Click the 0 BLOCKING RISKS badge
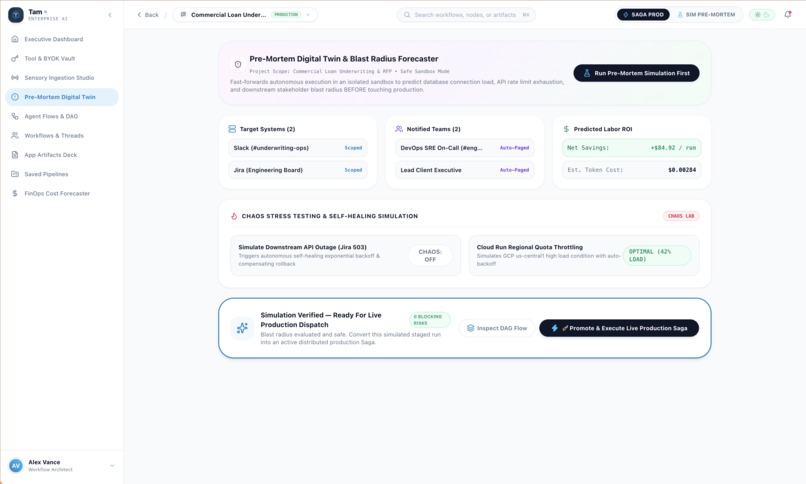The height and width of the screenshot is (484, 806). click(x=430, y=320)
